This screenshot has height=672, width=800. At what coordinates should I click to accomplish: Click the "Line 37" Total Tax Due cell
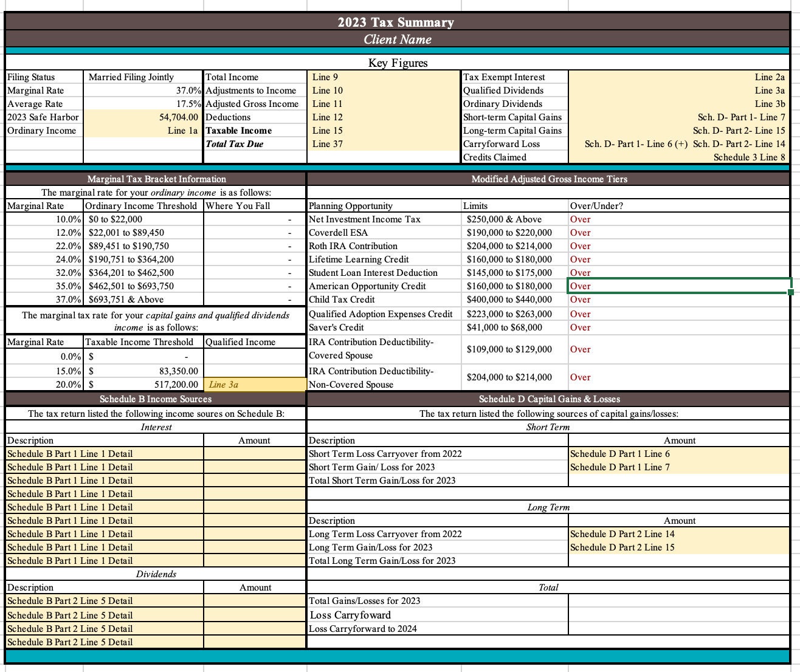coord(384,144)
